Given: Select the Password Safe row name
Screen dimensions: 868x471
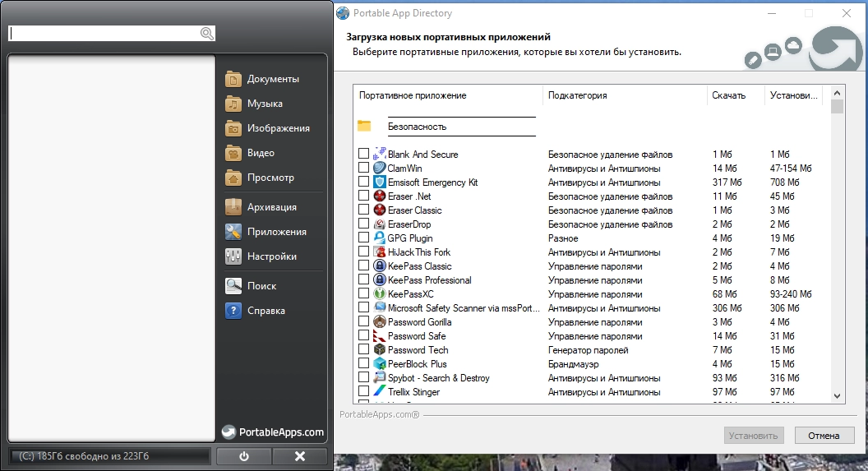Looking at the screenshot, I should [x=416, y=336].
